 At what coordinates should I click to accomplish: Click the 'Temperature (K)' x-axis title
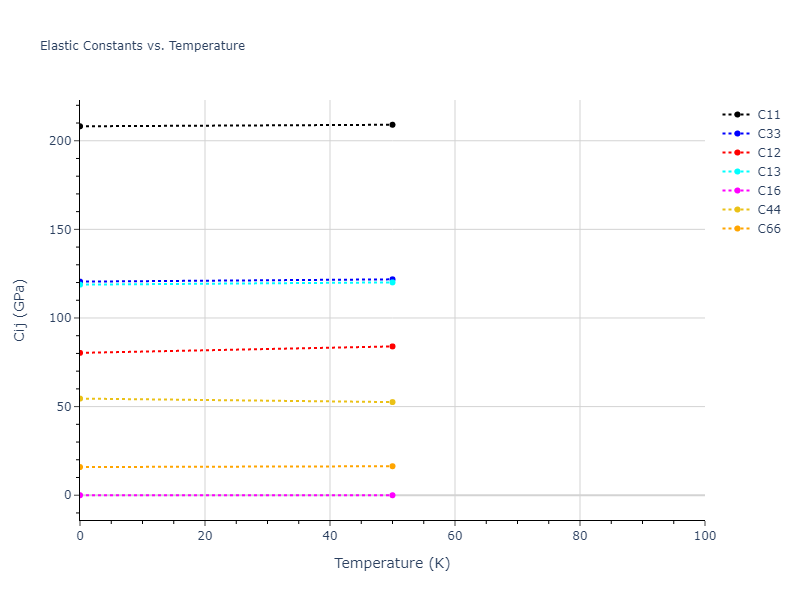click(x=392, y=564)
